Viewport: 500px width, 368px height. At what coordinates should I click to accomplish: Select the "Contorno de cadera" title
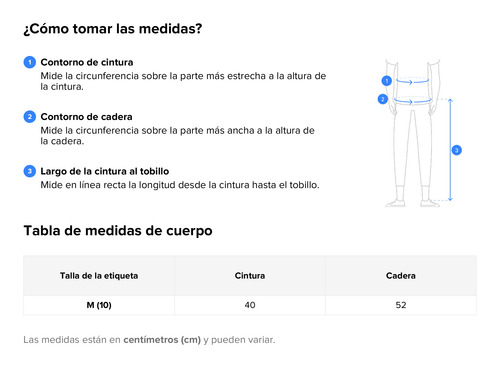[86, 117]
